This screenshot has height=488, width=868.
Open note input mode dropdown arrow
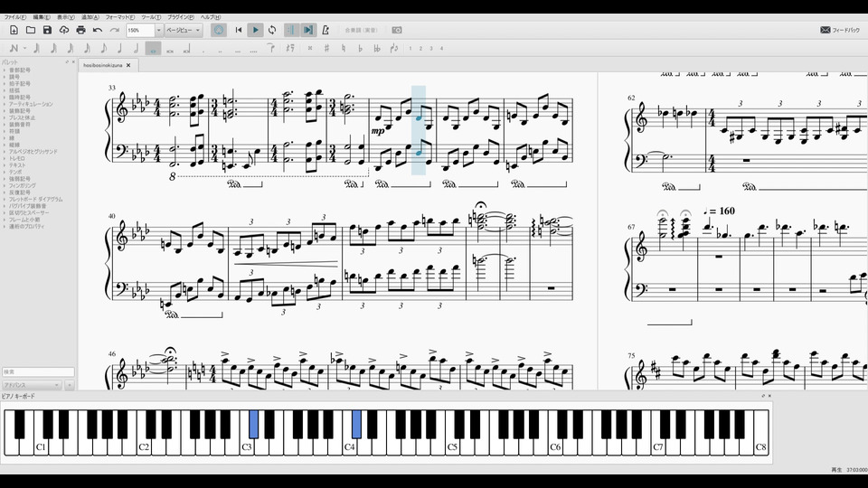tap(24, 49)
